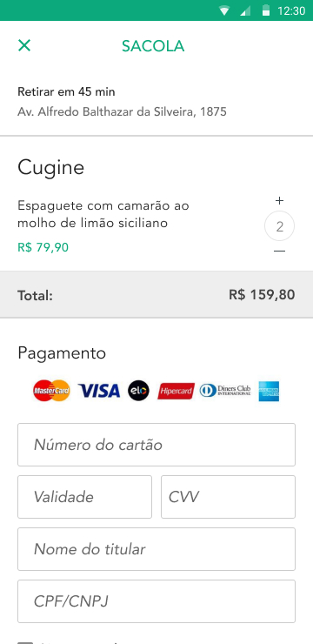Tap the quantity circle showing 2
This screenshot has height=644, width=313.
(279, 226)
